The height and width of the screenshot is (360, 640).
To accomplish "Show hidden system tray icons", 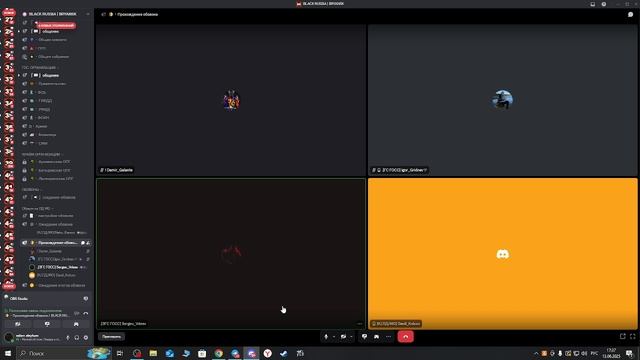I will tap(536, 353).
